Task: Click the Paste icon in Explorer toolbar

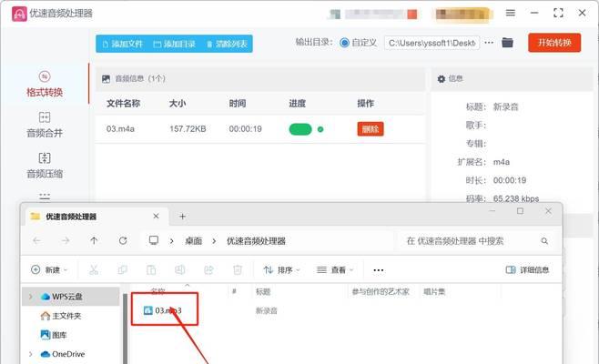Action: (x=151, y=270)
